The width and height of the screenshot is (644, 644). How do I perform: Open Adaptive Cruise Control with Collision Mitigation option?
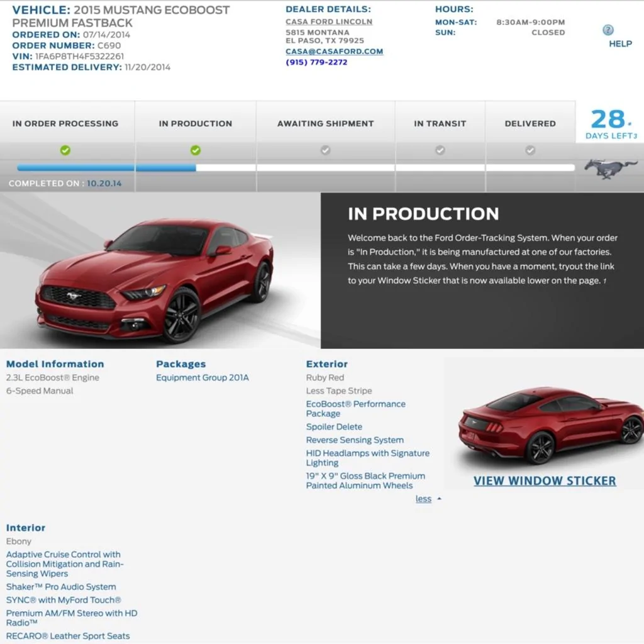(65, 564)
